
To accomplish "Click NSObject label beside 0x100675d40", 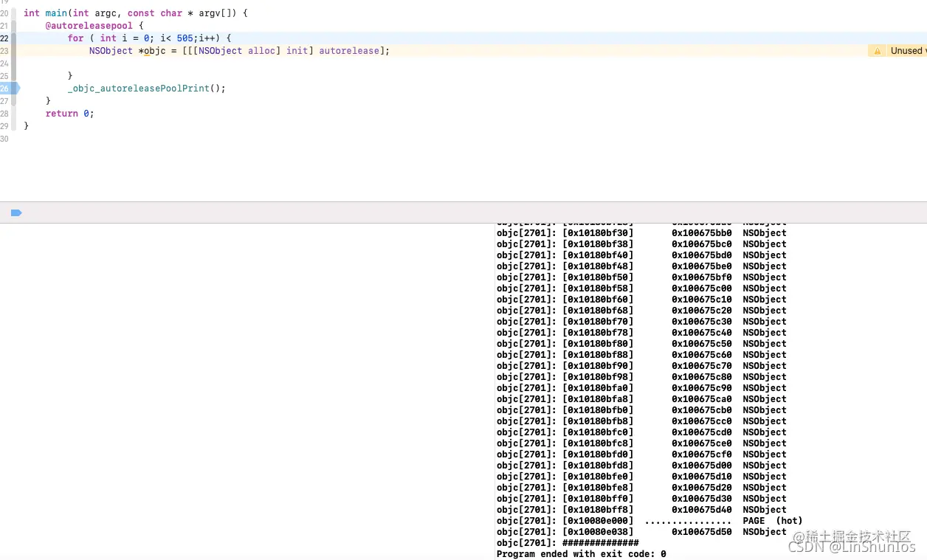I will tap(765, 510).
